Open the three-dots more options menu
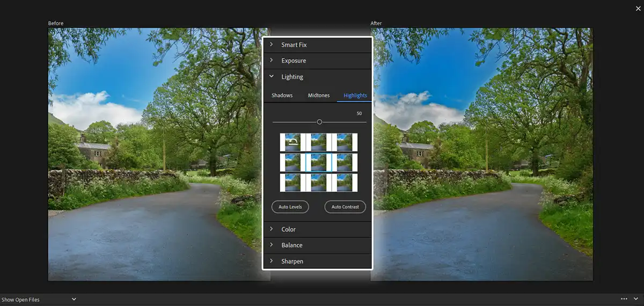Viewport: 644px width, 306px height. coord(624,299)
